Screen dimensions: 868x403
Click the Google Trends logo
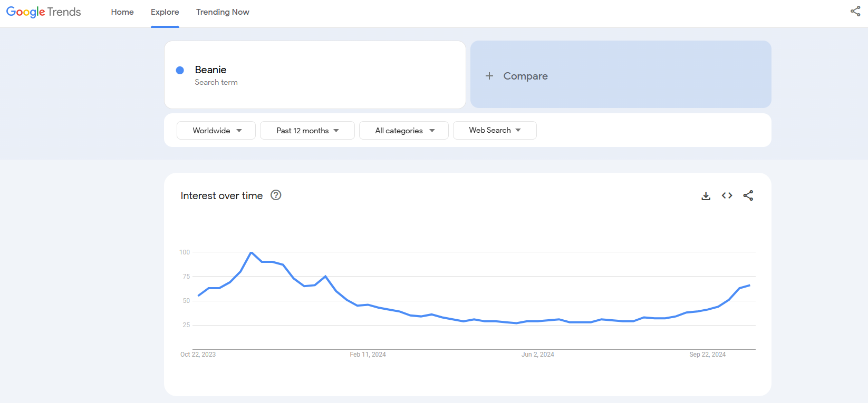pyautogui.click(x=43, y=12)
